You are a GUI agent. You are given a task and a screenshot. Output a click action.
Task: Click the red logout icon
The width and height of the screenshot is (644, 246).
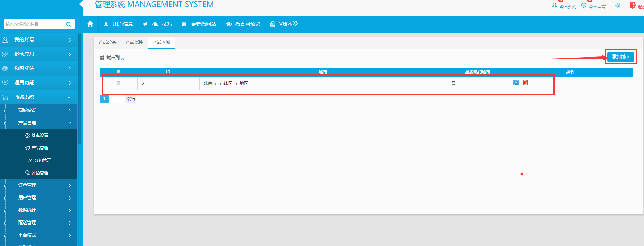(x=633, y=6)
